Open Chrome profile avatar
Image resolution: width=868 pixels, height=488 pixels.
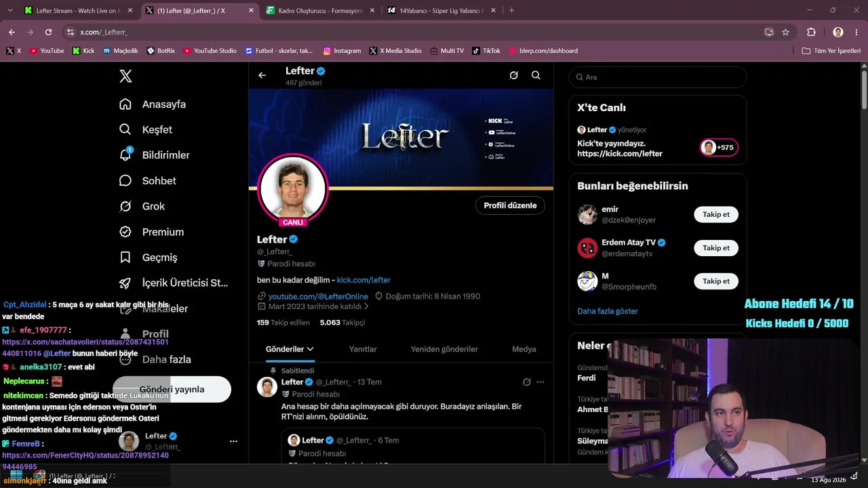838,32
